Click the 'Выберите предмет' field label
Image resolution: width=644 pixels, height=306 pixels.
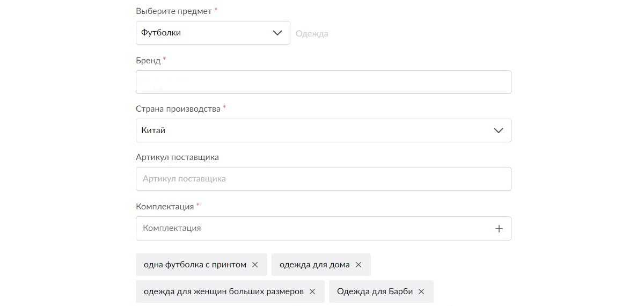point(173,11)
